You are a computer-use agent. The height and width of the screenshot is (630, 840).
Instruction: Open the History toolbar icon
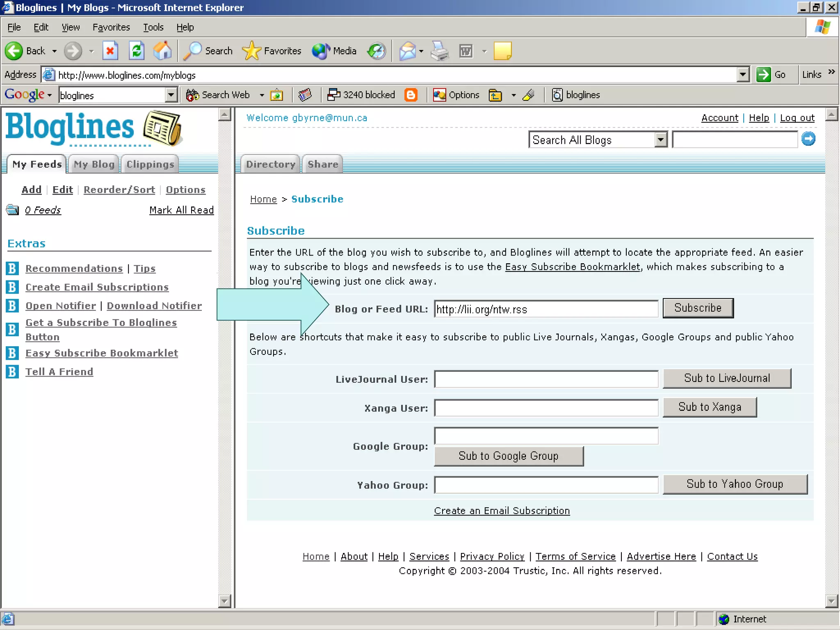[377, 51]
